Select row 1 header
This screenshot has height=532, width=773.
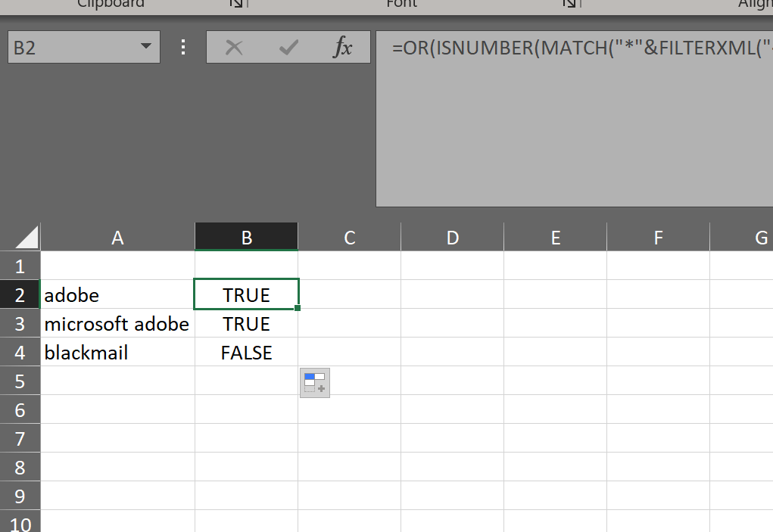click(x=20, y=266)
